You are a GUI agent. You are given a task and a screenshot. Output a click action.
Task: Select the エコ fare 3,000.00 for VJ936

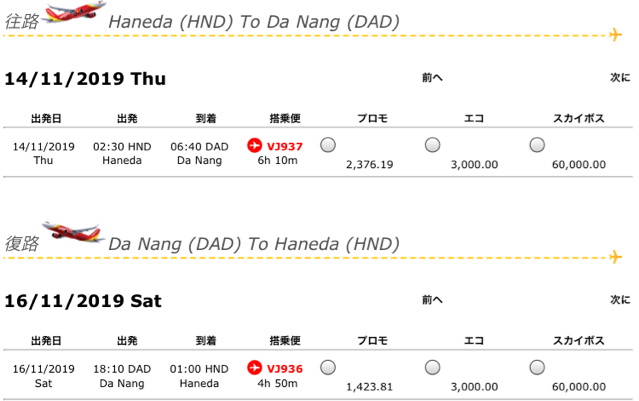[x=432, y=367]
